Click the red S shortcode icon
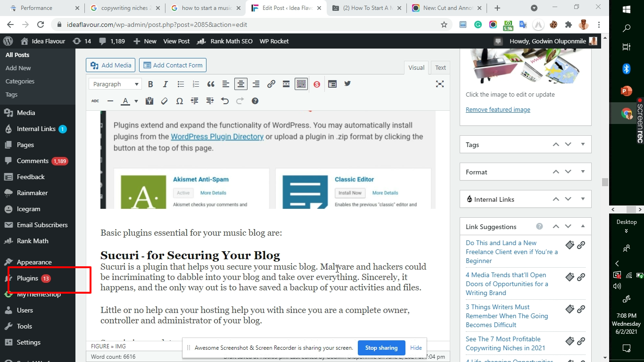This screenshot has height=362, width=644. point(317,84)
